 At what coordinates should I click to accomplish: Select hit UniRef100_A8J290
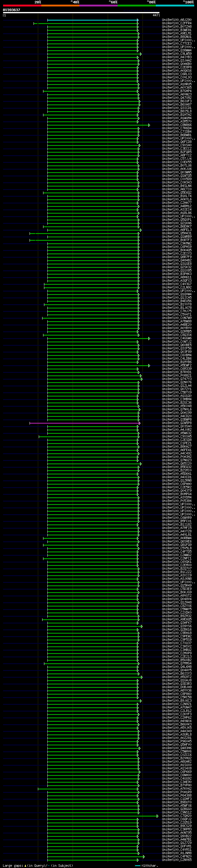click(x=177, y=20)
